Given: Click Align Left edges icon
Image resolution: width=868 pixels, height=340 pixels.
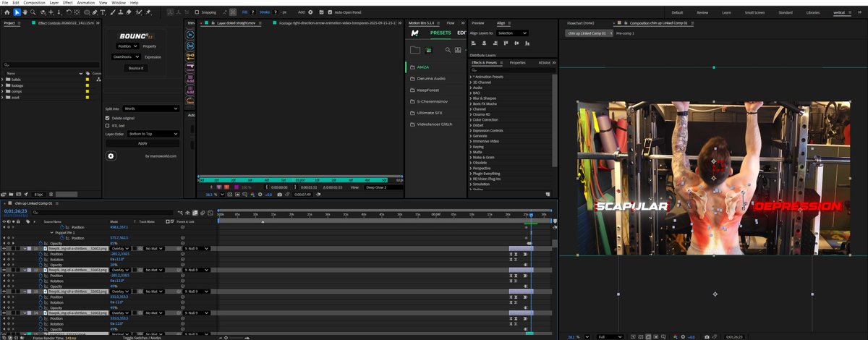Looking at the screenshot, I should pyautogui.click(x=473, y=43).
